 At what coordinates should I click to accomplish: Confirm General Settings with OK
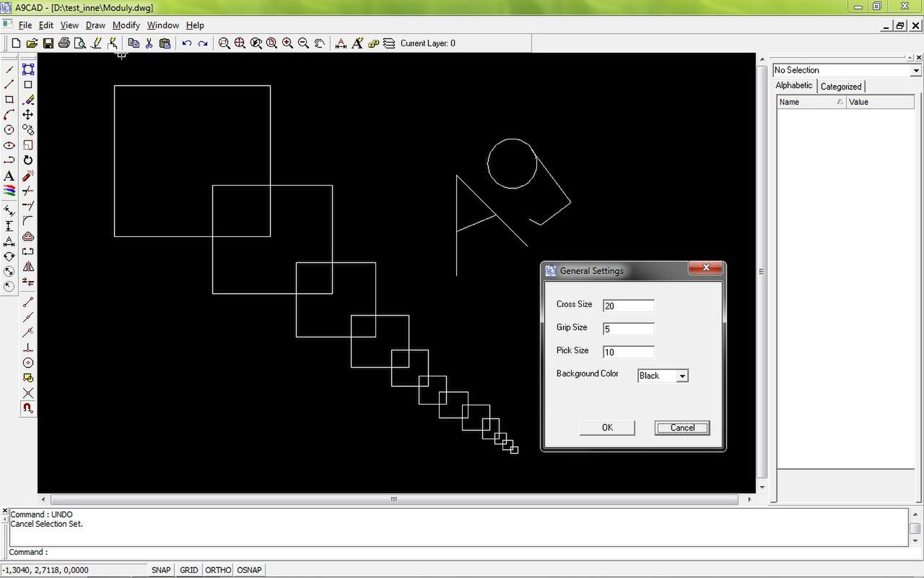coord(607,428)
